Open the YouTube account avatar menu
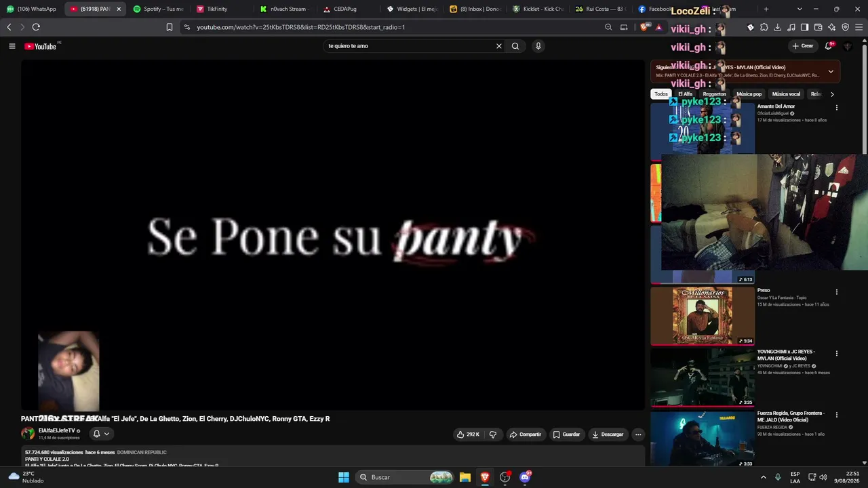The height and width of the screenshot is (488, 868). (848, 46)
